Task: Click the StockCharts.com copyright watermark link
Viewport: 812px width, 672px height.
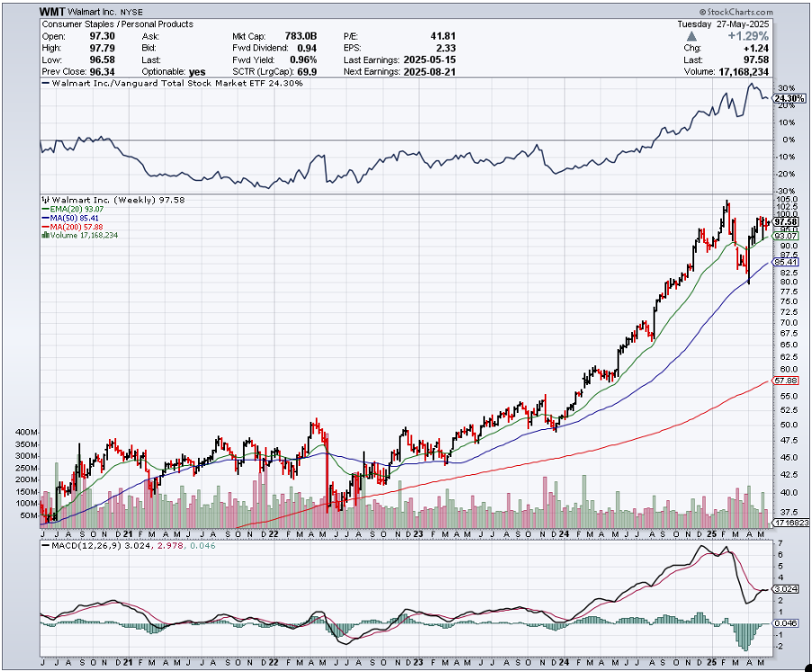Action: point(735,12)
